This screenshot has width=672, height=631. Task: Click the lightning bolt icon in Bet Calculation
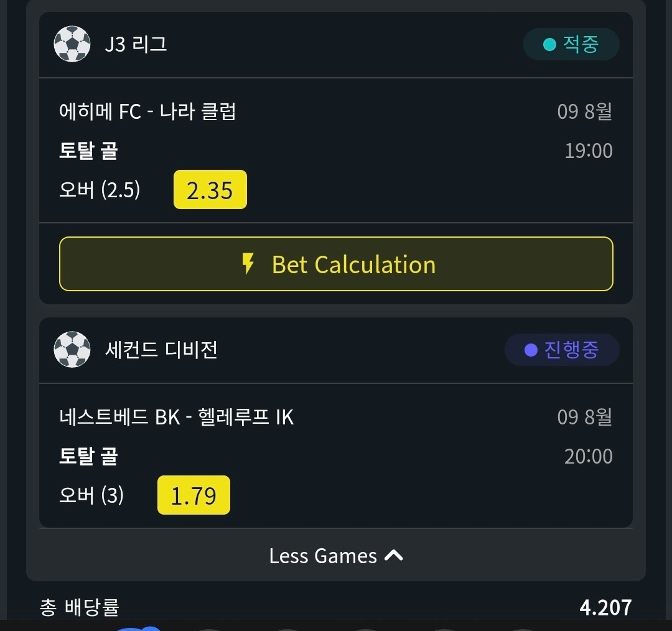tap(248, 264)
